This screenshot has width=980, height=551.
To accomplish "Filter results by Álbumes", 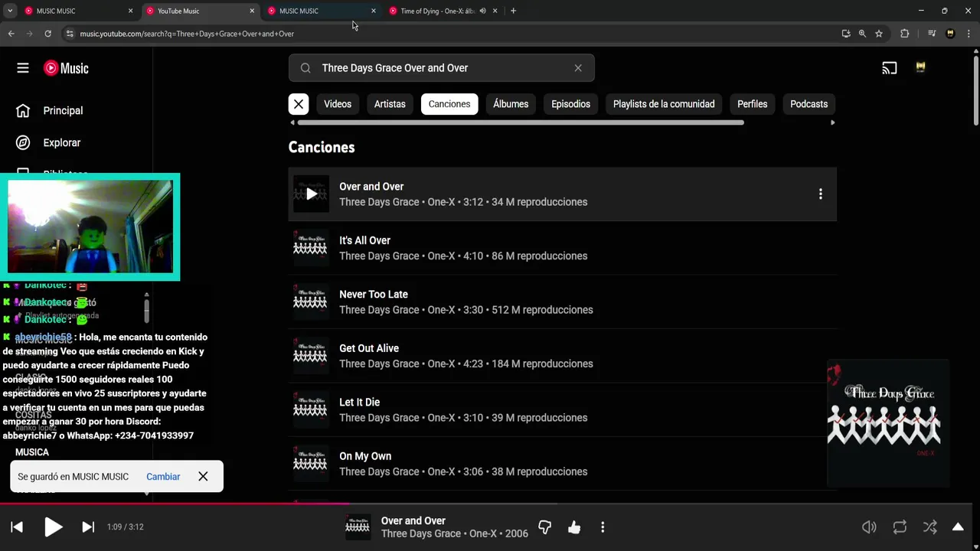I will 511,104.
